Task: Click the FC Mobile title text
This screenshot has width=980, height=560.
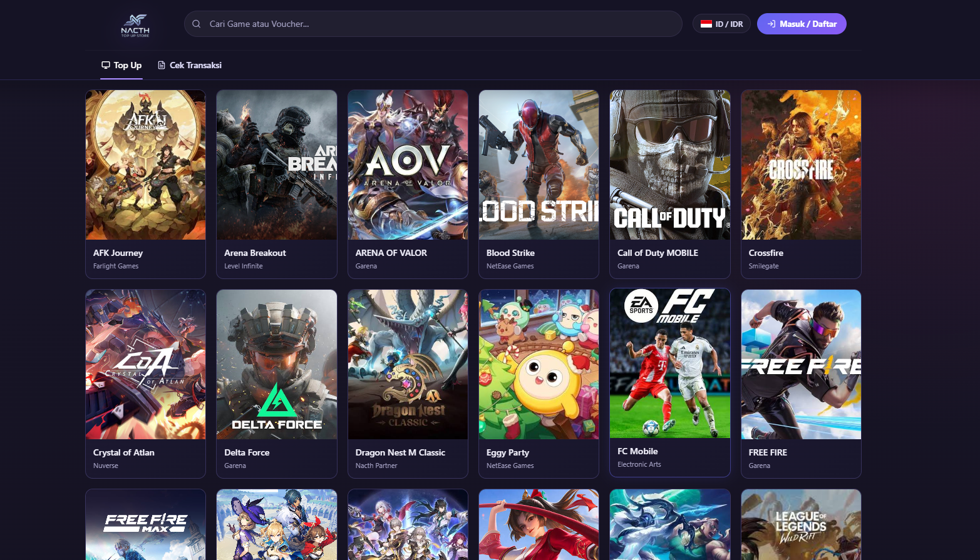Action: 637,451
